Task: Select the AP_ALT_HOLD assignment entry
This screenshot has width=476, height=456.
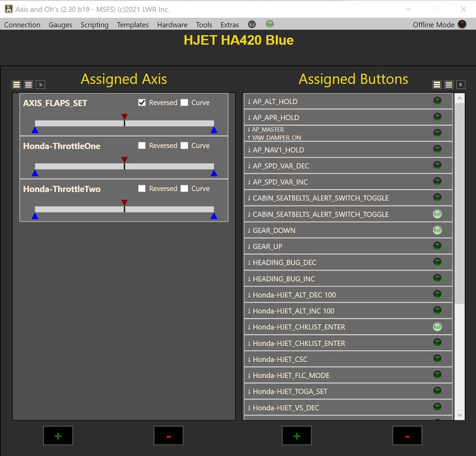Action: point(333,101)
